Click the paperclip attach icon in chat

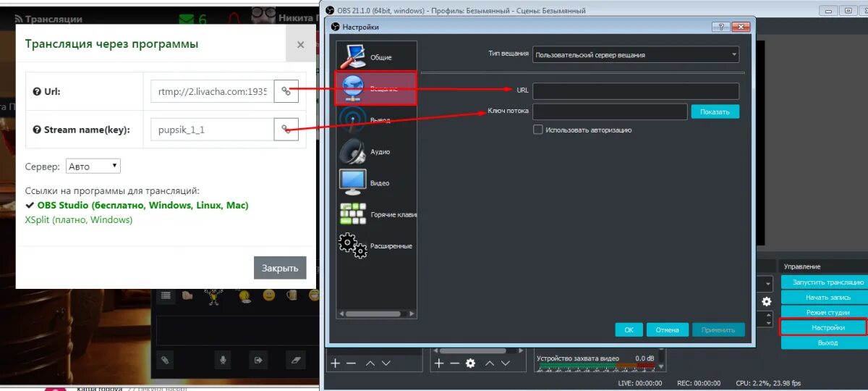point(165,359)
